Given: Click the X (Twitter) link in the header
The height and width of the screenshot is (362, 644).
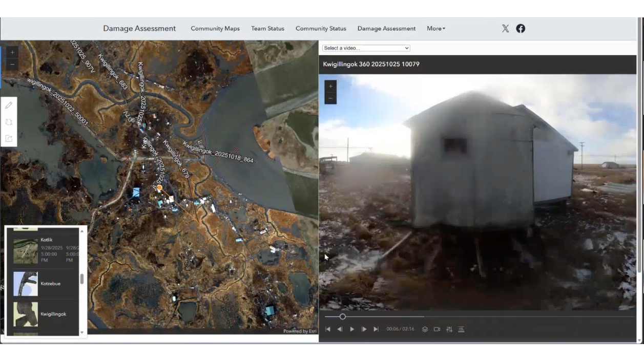Looking at the screenshot, I should 505,28.
